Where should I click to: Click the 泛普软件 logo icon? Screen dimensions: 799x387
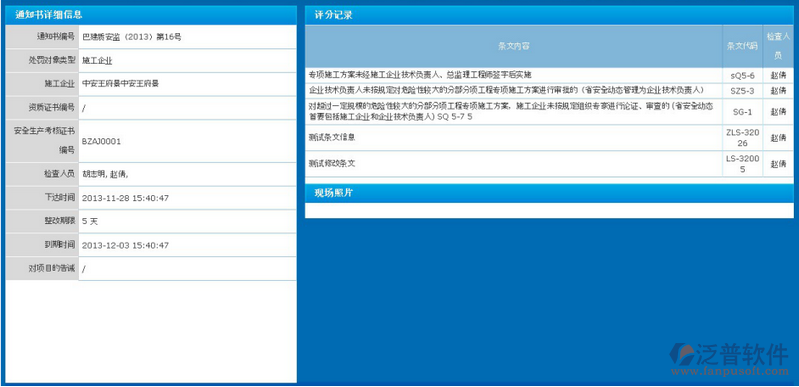pos(682,354)
